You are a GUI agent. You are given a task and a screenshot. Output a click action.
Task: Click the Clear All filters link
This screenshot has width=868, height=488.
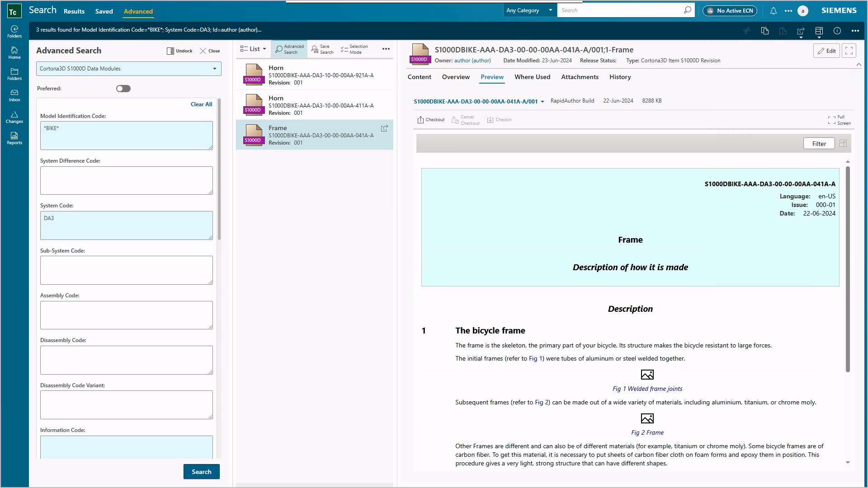[202, 104]
